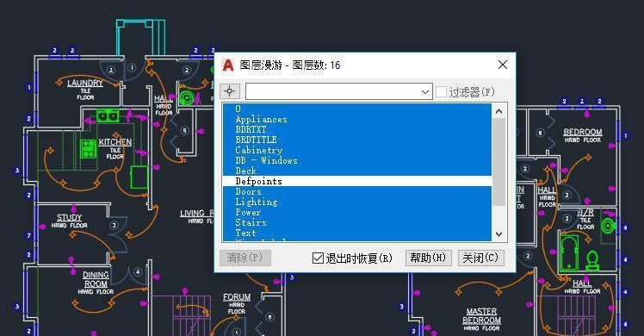Viewport: 644px width, 336px height.
Task: Click the 清除(P) button
Action: (245, 258)
